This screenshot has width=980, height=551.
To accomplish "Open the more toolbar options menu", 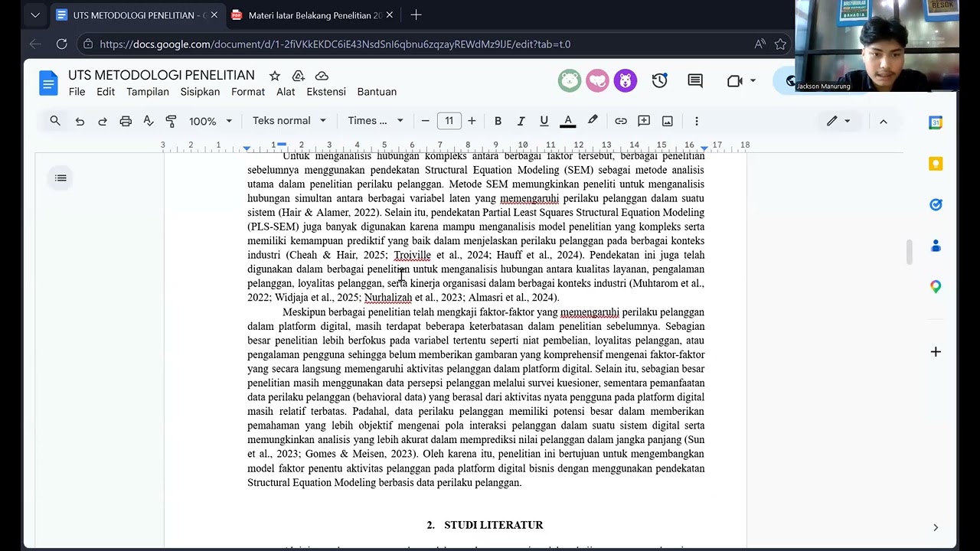I will click(x=696, y=121).
